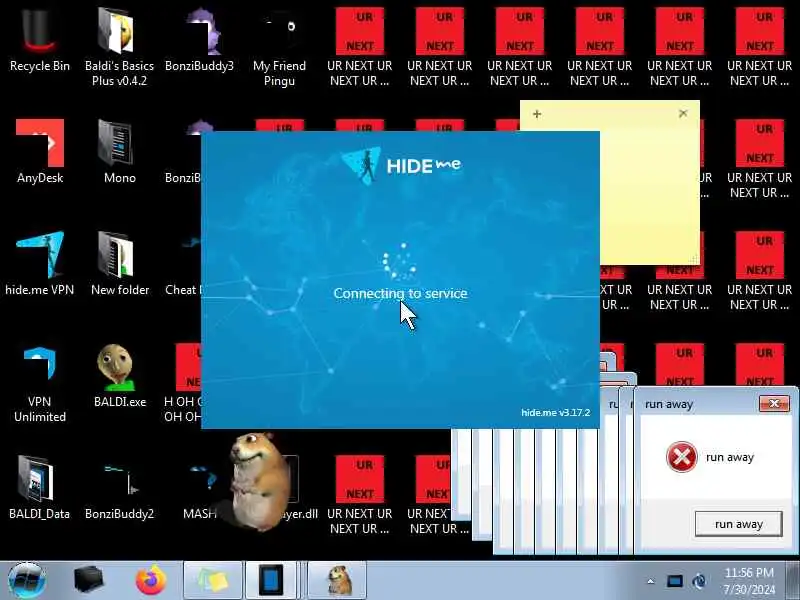Launch Firefox from the taskbar
This screenshot has width=800, height=600.
[151, 581]
